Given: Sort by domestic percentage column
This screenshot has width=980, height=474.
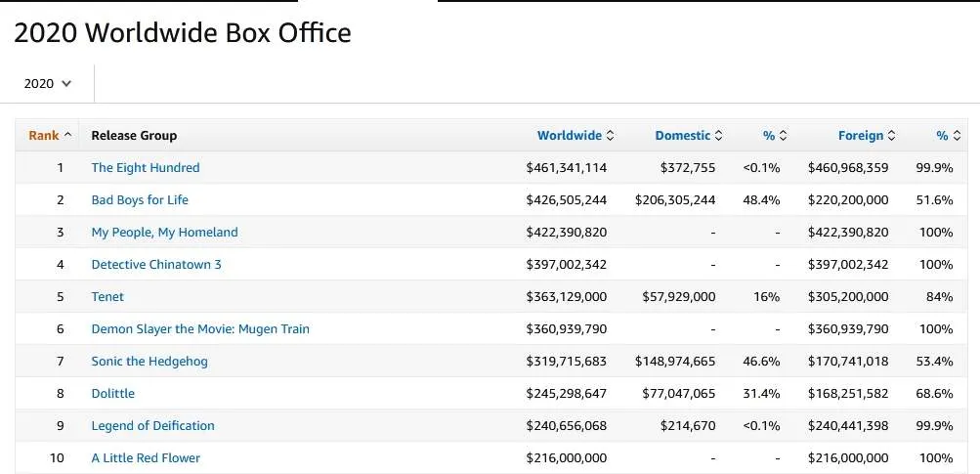Looking at the screenshot, I should pyautogui.click(x=775, y=136).
